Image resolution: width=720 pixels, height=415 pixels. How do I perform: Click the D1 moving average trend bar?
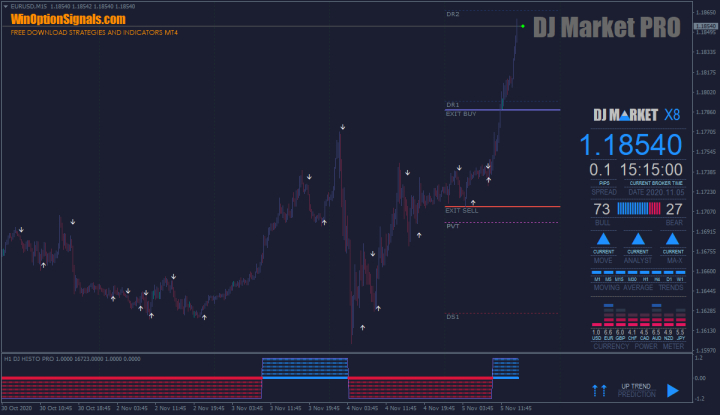[669, 272]
